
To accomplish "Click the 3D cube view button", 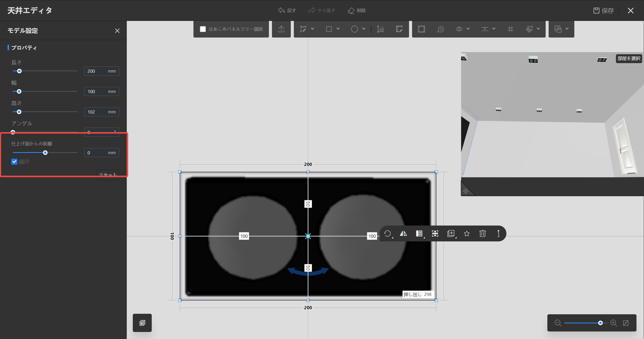I will point(142,323).
